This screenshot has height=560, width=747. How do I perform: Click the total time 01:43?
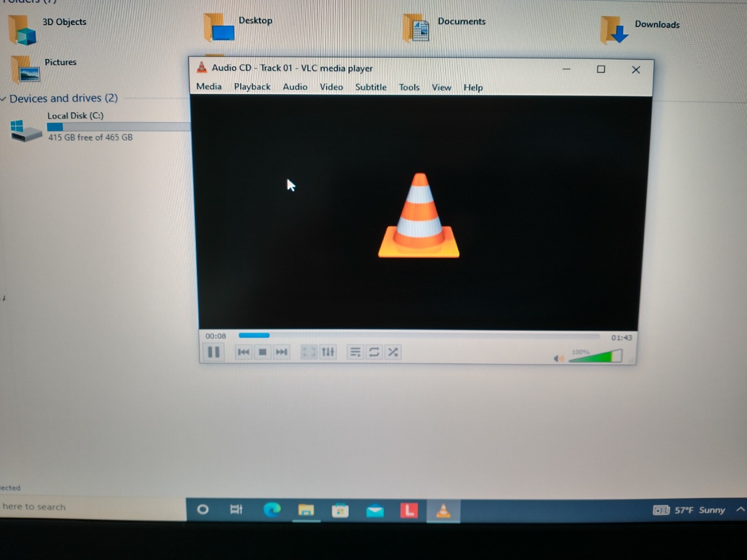622,337
